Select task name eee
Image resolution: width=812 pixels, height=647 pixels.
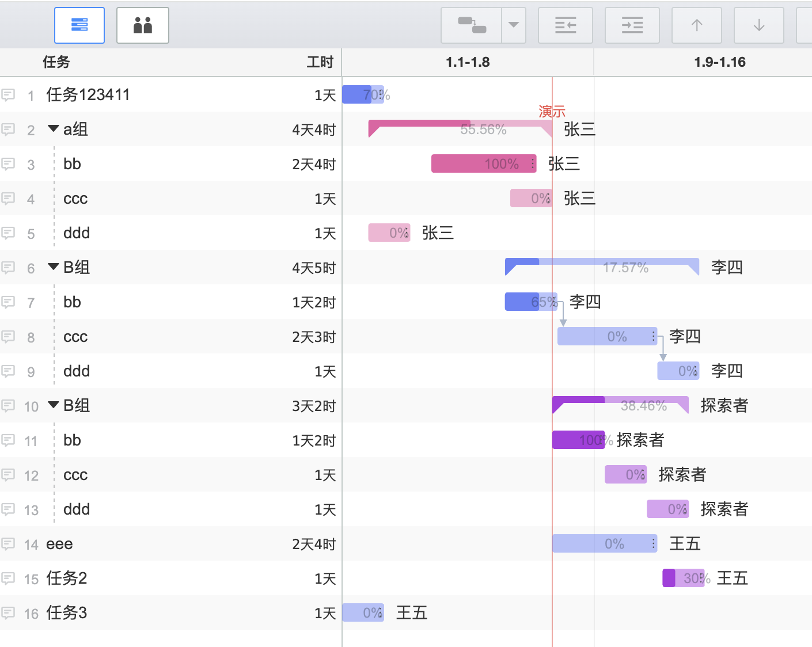(x=59, y=544)
